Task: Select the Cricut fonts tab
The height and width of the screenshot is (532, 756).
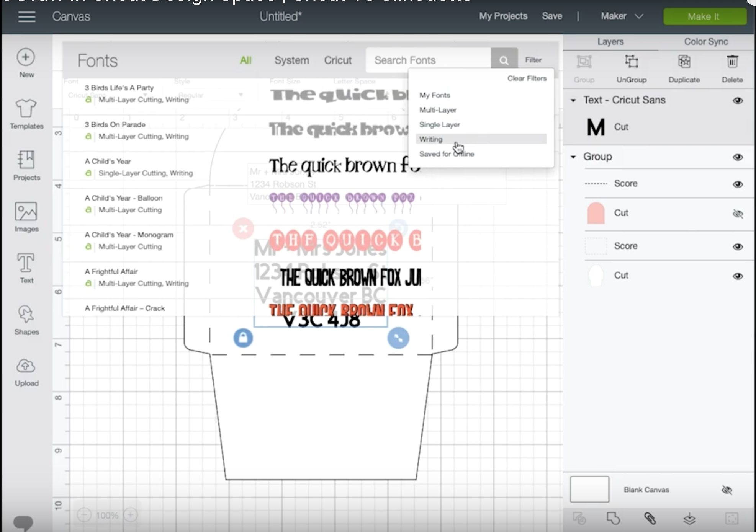Action: click(338, 60)
